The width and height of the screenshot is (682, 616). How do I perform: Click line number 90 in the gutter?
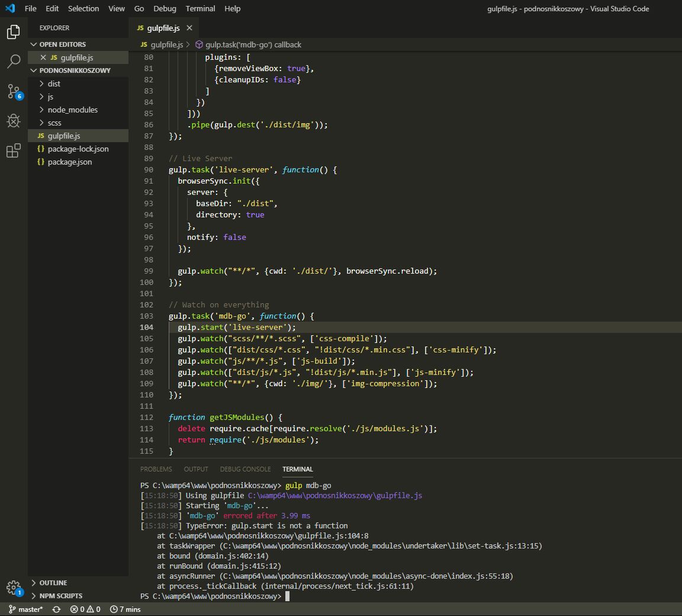(x=149, y=169)
